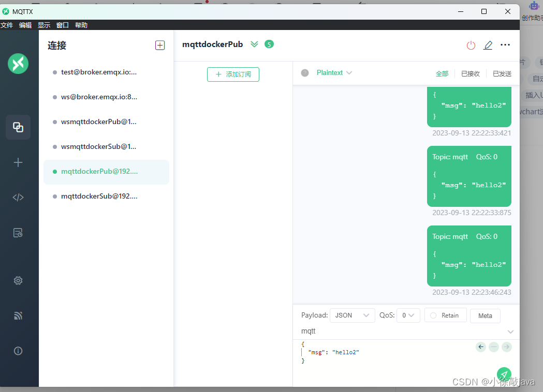The width and height of the screenshot is (543, 392).
Task: Open the Plaintext format dropdown
Action: (334, 72)
